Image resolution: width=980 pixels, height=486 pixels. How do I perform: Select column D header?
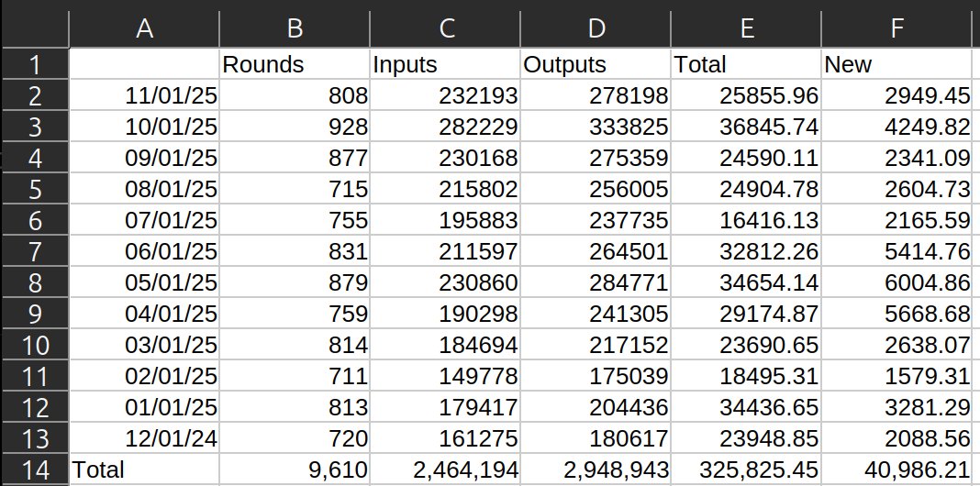(x=596, y=28)
